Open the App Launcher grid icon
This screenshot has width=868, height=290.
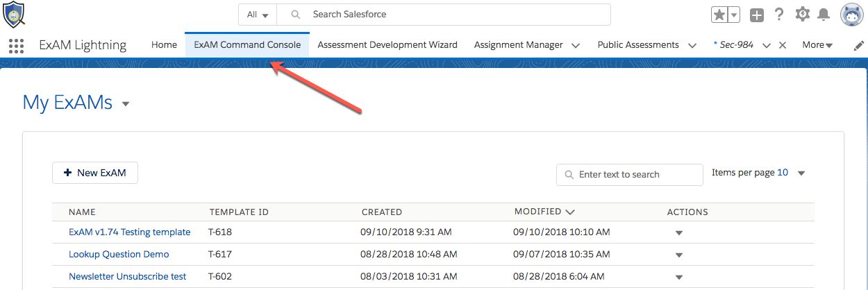[16, 46]
